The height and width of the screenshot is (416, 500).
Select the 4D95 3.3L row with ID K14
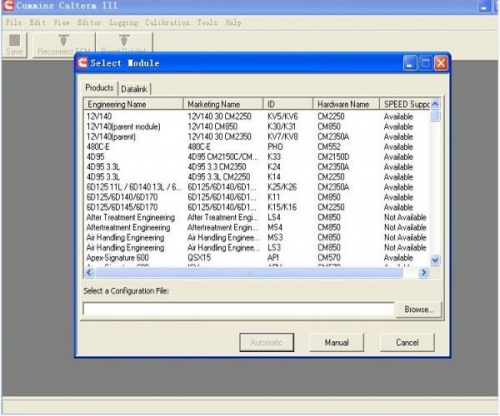[257, 177]
